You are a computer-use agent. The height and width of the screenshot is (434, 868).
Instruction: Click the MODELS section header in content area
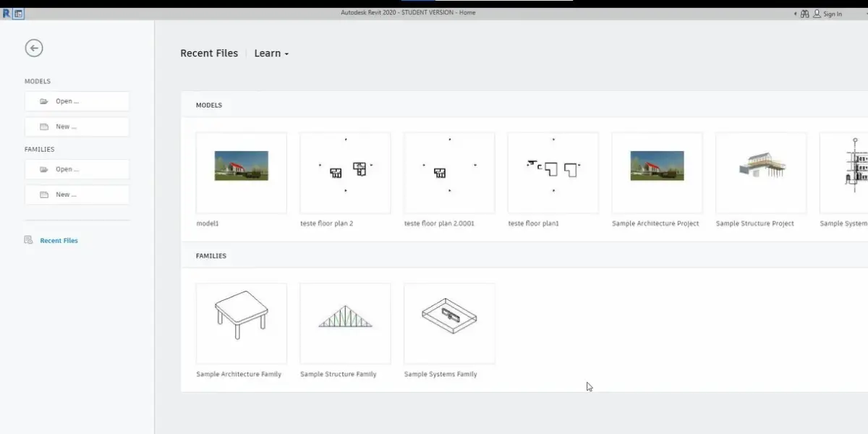click(x=209, y=106)
